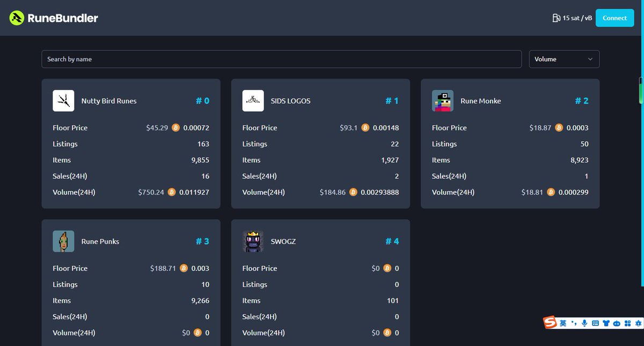Click Bitcoin icon in Rune Punks volume row
Viewport: 644px width, 346px height.
pyautogui.click(x=197, y=333)
